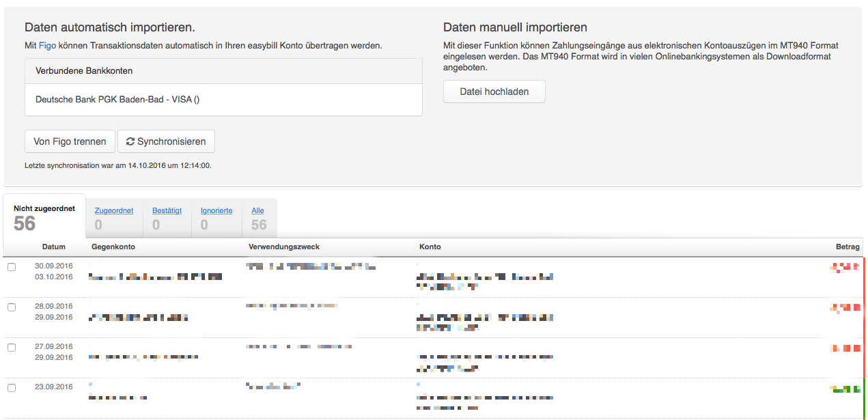Click the Konto column header
The height and width of the screenshot is (420, 868).
point(430,247)
